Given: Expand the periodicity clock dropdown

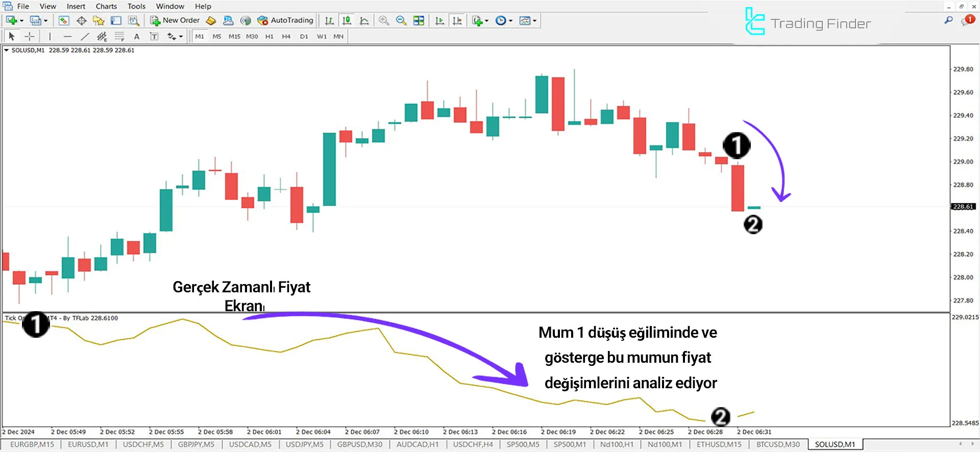Looking at the screenshot, I should click(510, 21).
